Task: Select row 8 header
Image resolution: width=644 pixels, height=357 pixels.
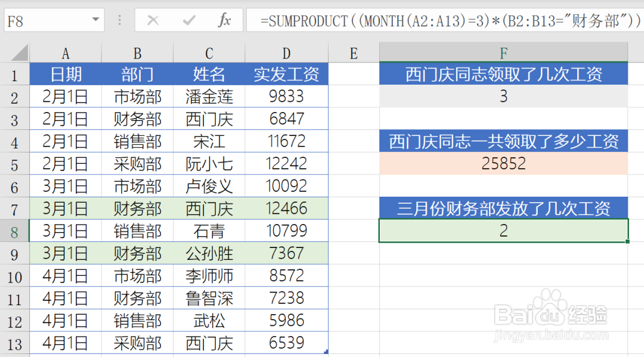Action: (14, 231)
